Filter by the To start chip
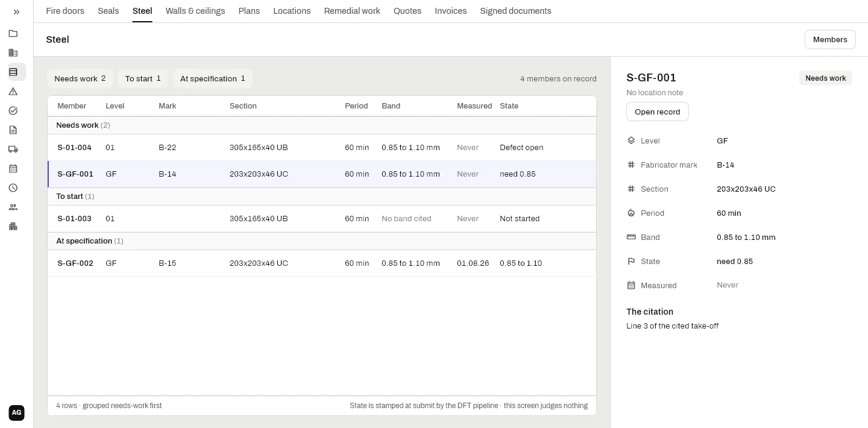This screenshot has width=868, height=428. (143, 78)
